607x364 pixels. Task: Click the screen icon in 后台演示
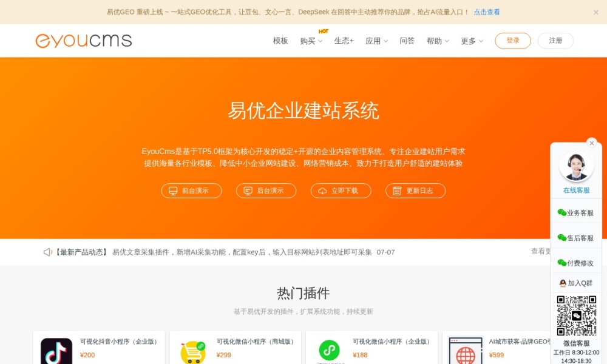[248, 190]
